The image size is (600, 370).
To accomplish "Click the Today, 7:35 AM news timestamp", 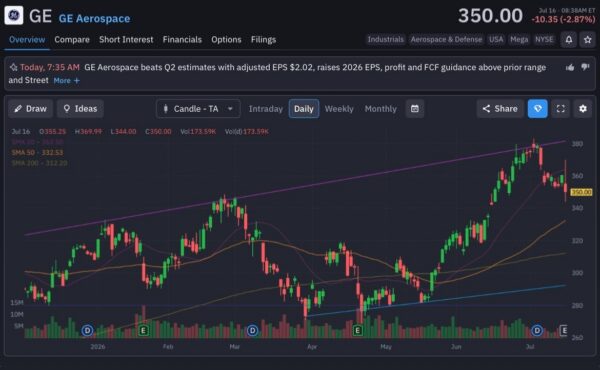I will coord(50,67).
